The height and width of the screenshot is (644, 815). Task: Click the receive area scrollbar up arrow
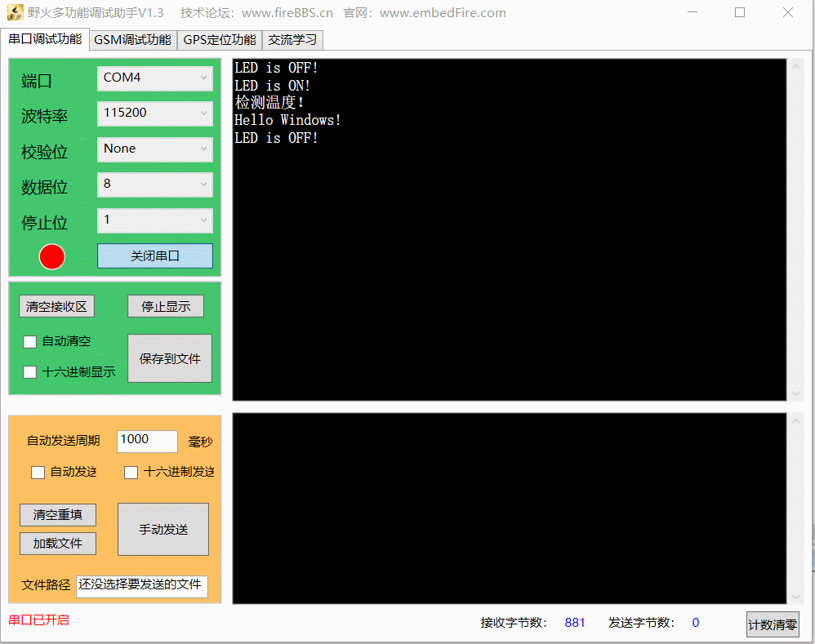tap(795, 67)
